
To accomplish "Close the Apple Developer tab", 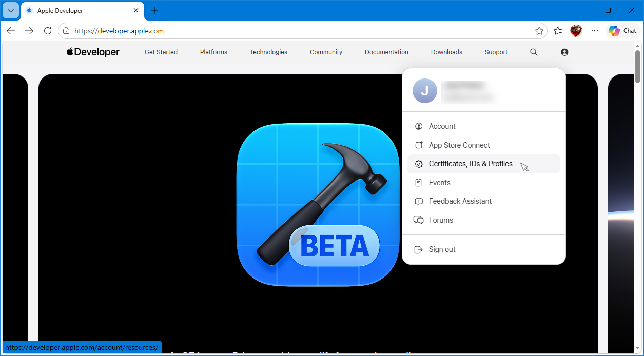I will (x=136, y=10).
